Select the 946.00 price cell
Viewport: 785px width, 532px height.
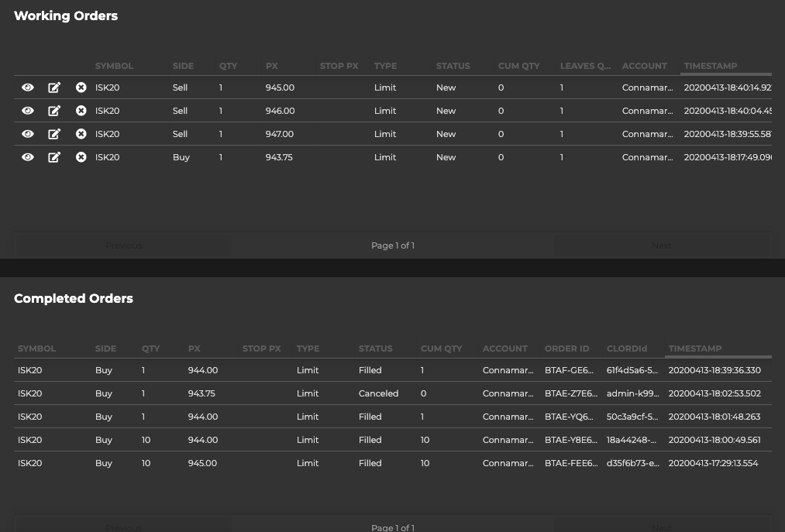280,111
